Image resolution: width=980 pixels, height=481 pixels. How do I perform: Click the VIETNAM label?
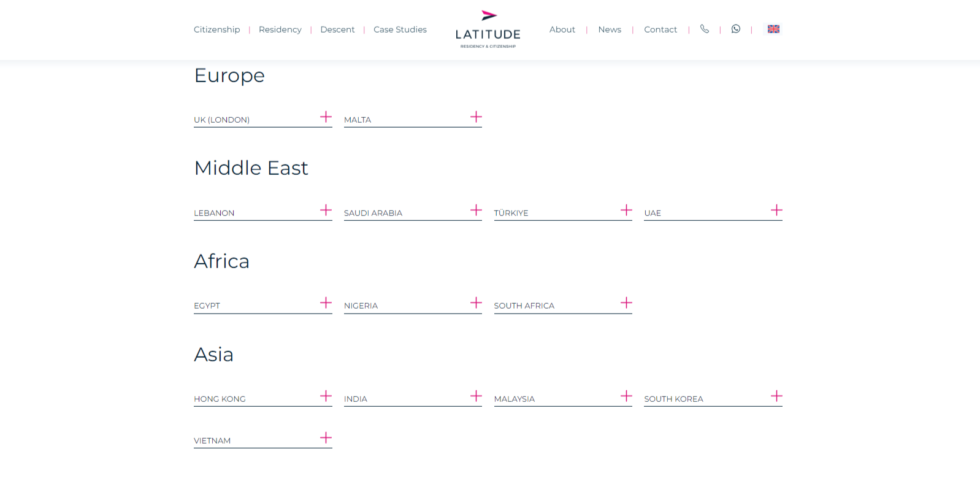coord(212,441)
